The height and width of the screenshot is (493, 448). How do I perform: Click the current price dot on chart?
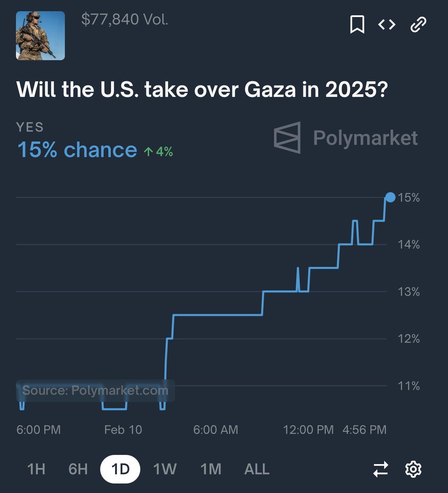coord(391,197)
